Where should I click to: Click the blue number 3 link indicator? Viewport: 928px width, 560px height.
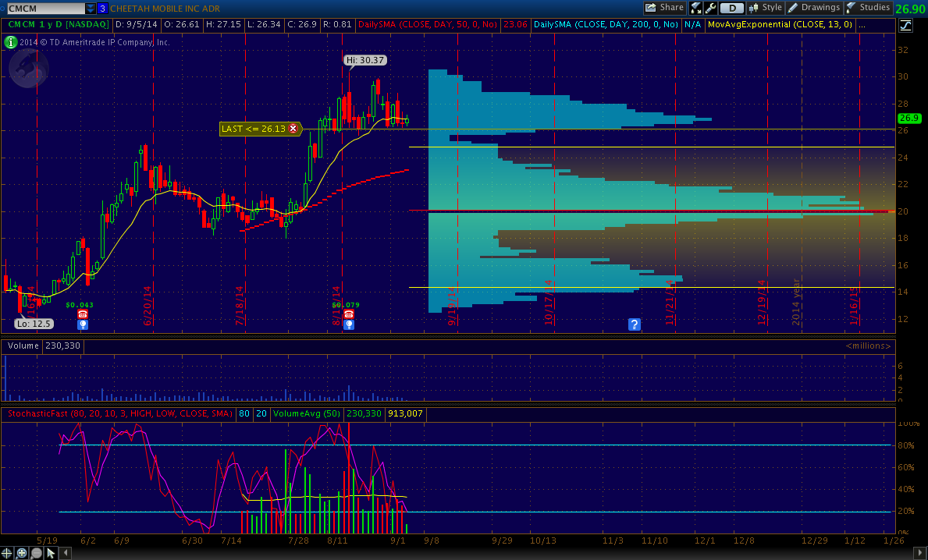tap(102, 9)
